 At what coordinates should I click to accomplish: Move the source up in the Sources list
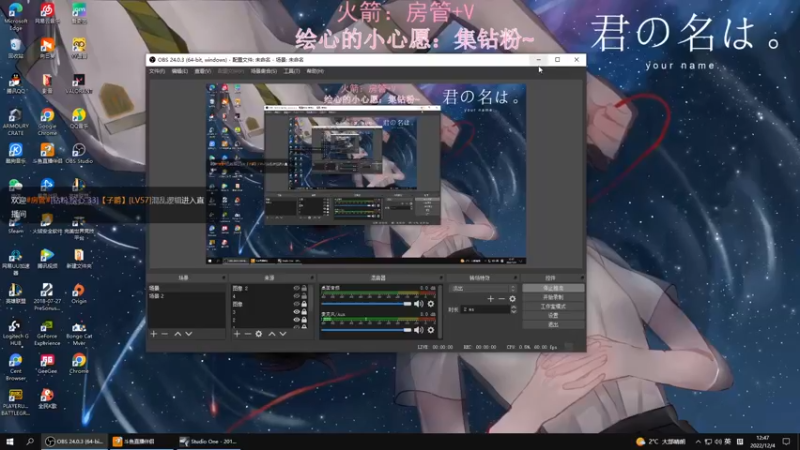click(271, 334)
